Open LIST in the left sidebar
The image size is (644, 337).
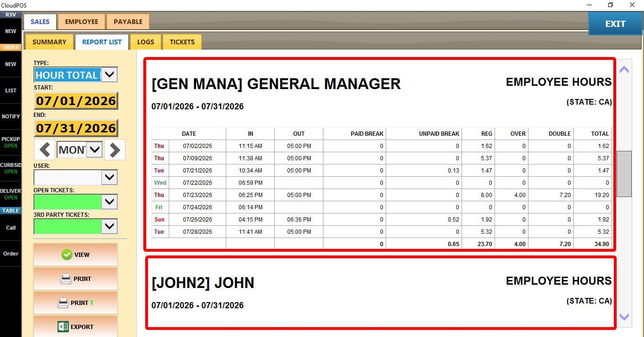pos(10,90)
